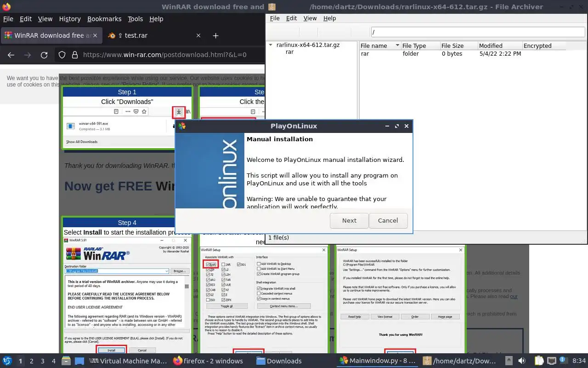Screen dimensions: 588x368
Task: Open Firefox Bookmarks menu
Action: [x=104, y=19]
